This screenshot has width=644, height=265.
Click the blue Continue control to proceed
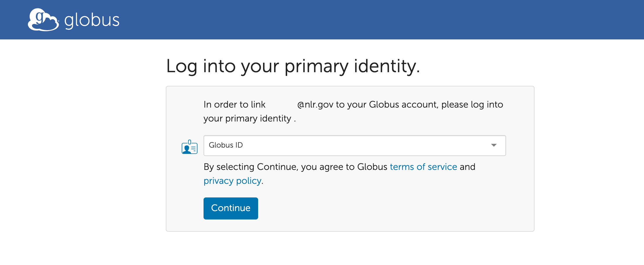pos(231,208)
